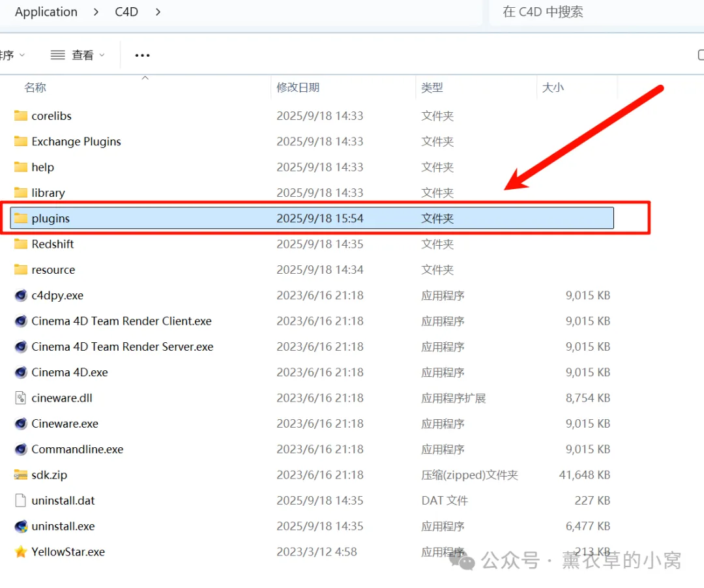
Task: Click the Team Render Server icon
Action: 21,347
